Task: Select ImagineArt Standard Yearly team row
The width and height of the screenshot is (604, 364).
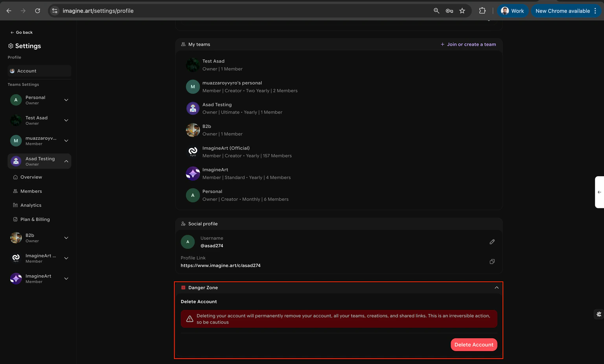Action: coord(339,173)
